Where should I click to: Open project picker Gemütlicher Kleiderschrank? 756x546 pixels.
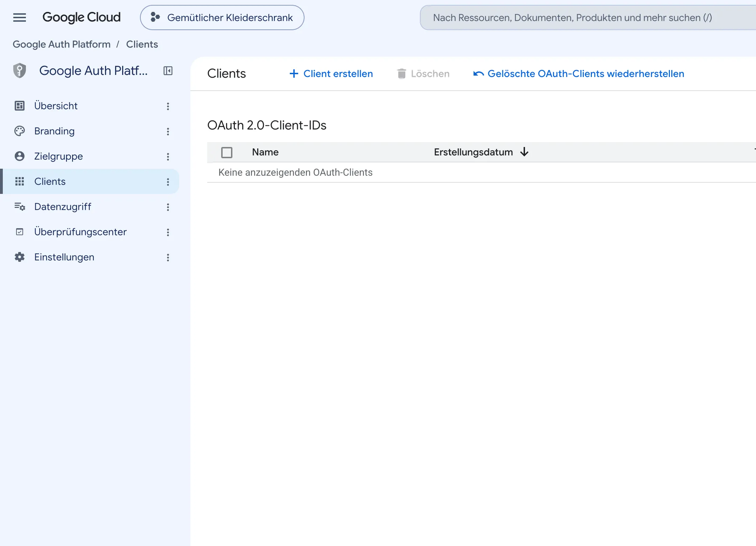coord(222,17)
